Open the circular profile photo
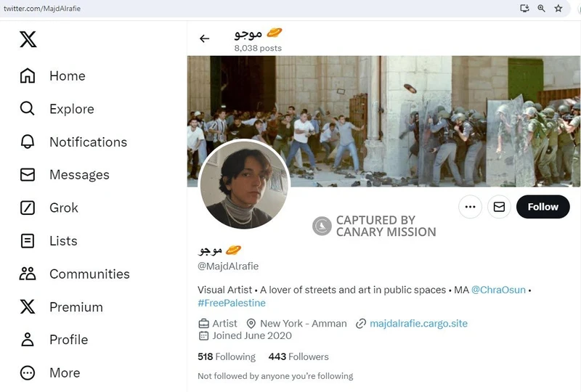This screenshot has width=581, height=392. point(244,185)
